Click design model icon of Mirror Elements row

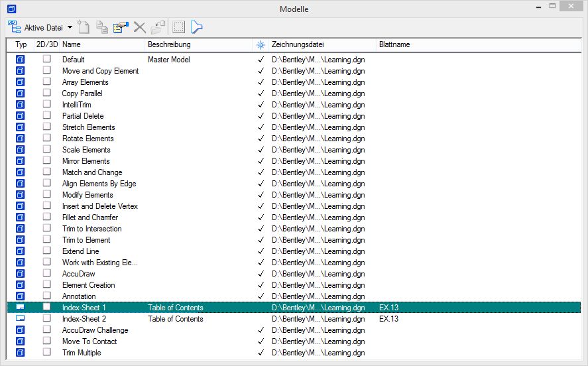21,160
